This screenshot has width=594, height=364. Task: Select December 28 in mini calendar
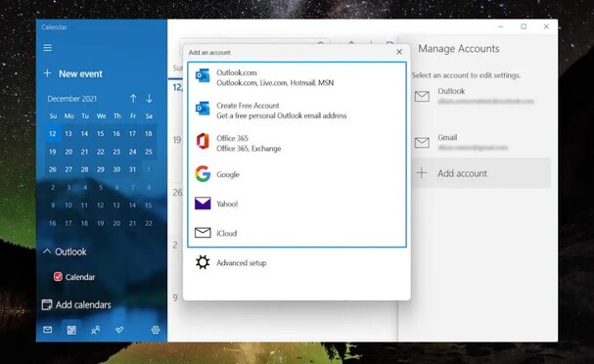tap(84, 169)
